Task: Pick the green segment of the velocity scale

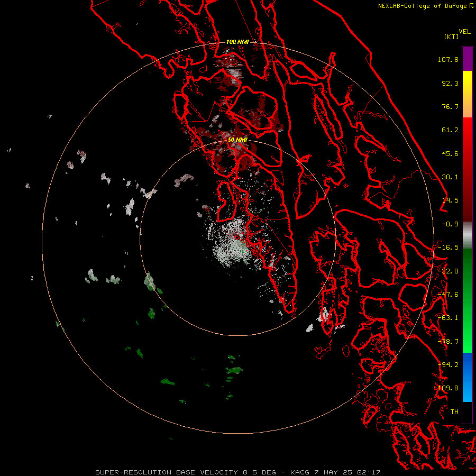Action: coord(467,300)
